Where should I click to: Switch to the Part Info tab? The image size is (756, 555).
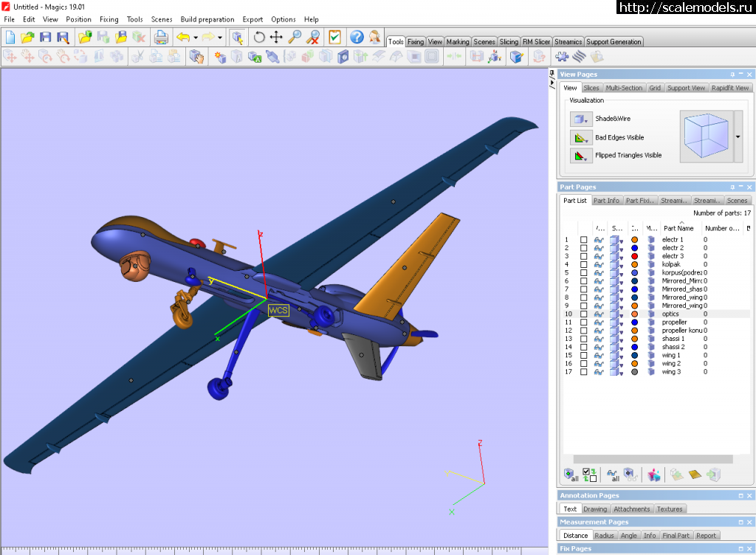[607, 201]
